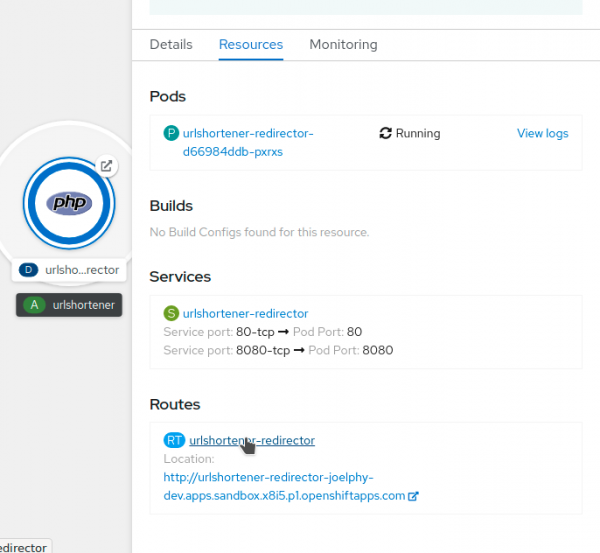Click the green S service badge
Image resolution: width=600 pixels, height=553 pixels.
point(172,314)
